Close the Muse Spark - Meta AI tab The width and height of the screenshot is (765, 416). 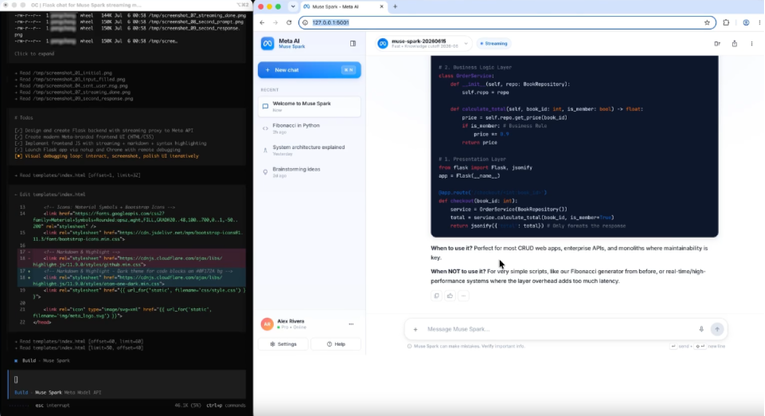[x=382, y=7]
